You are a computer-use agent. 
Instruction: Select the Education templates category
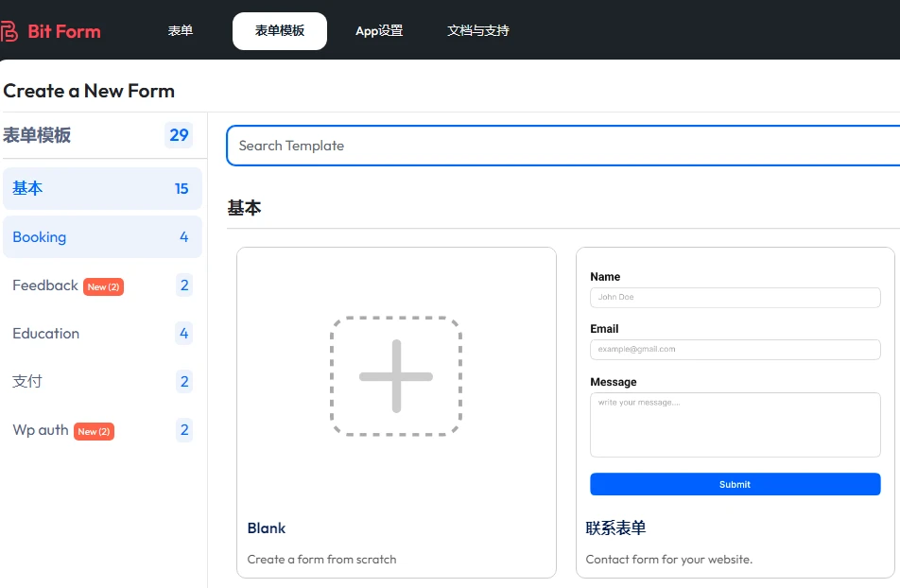click(x=45, y=333)
